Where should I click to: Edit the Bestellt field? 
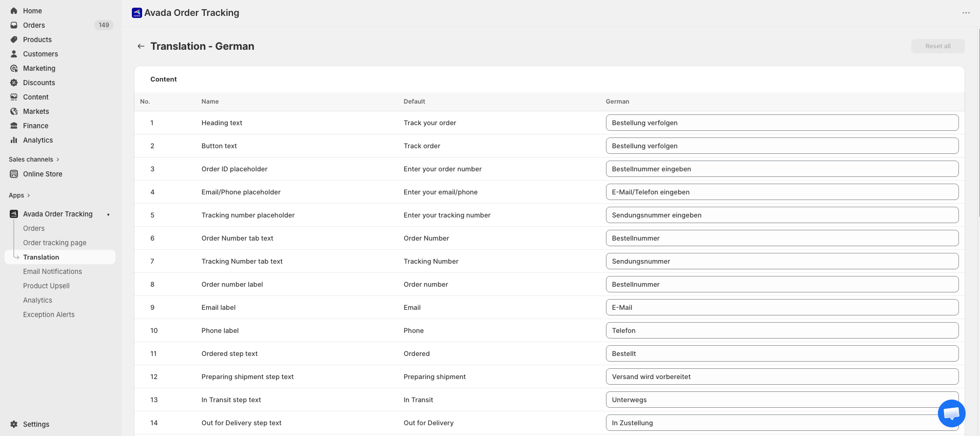782,353
